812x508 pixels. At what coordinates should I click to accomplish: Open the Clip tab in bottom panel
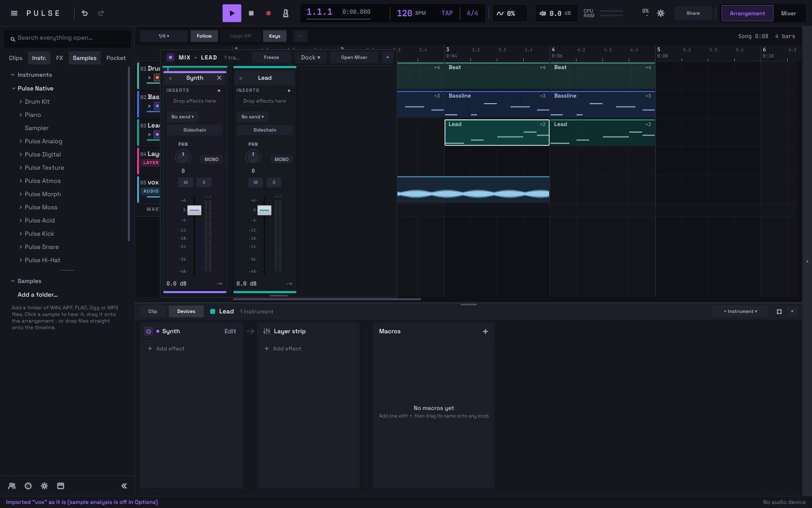pos(153,311)
